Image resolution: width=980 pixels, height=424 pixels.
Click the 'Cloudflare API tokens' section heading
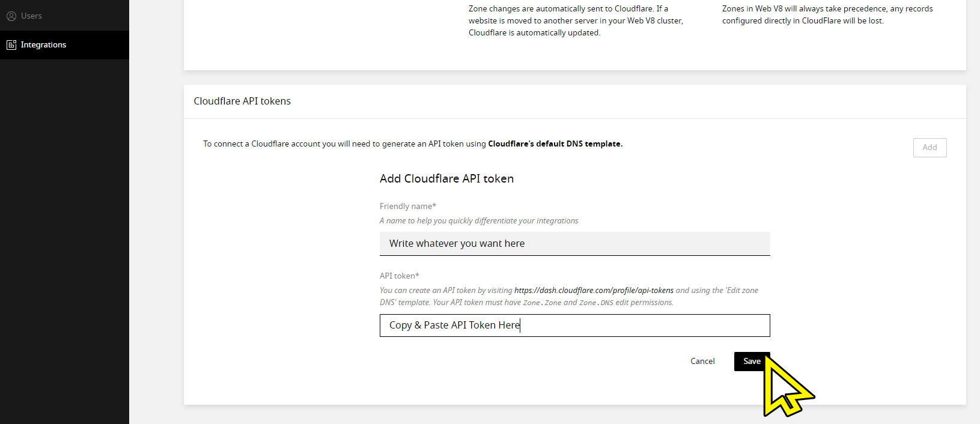[242, 101]
